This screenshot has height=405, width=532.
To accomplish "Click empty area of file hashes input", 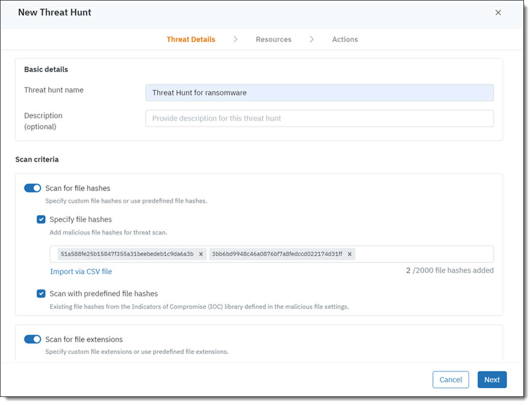I will click(x=423, y=254).
